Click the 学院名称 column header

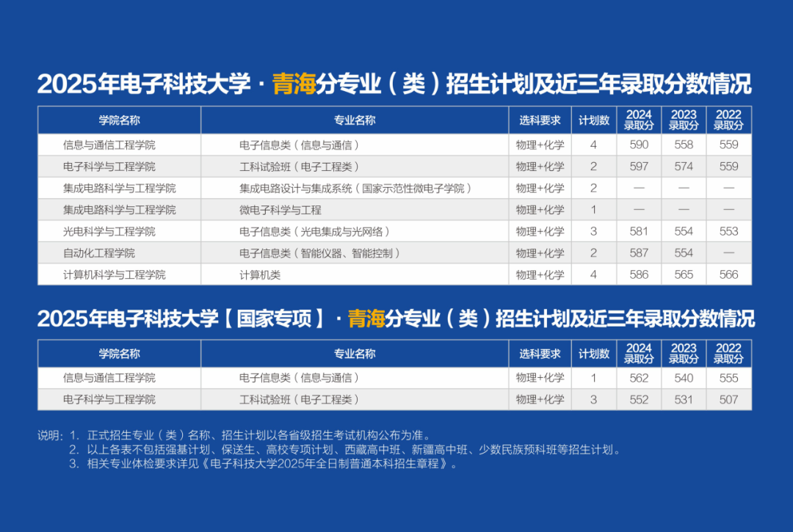[117, 120]
